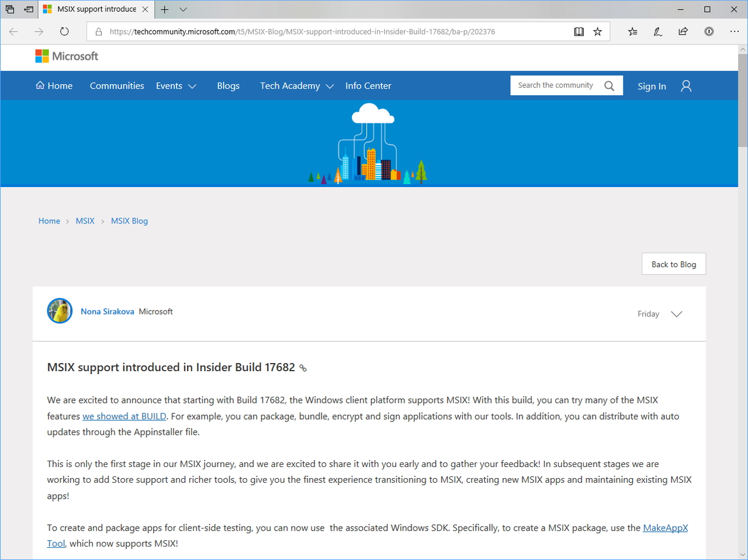
Task: Expand the Tech Academy dropdown
Action: click(330, 86)
